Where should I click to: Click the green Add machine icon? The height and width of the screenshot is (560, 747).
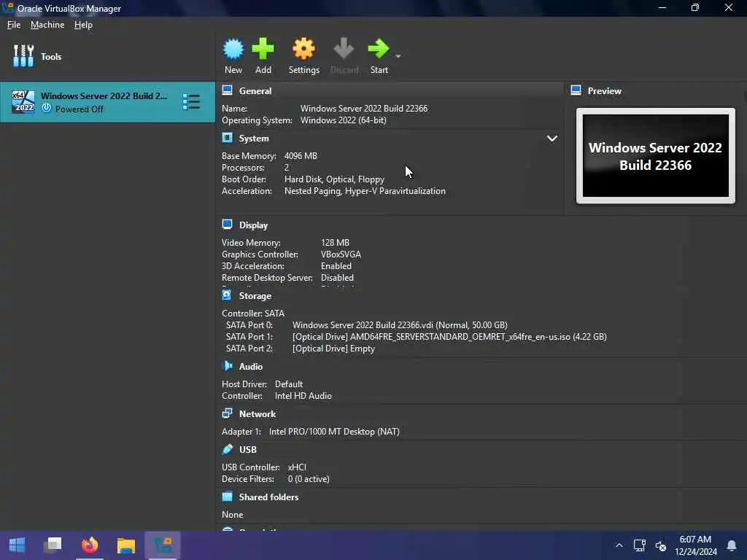(x=263, y=49)
